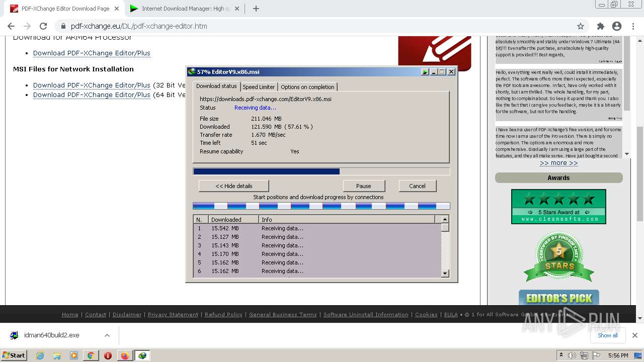Click the main download progress bar
The image size is (644, 362).
tap(321, 171)
